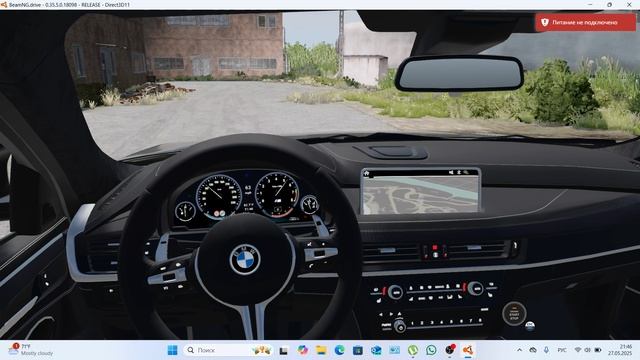
Task: Click the rear-view mirror
Action: pyautogui.click(x=459, y=74)
